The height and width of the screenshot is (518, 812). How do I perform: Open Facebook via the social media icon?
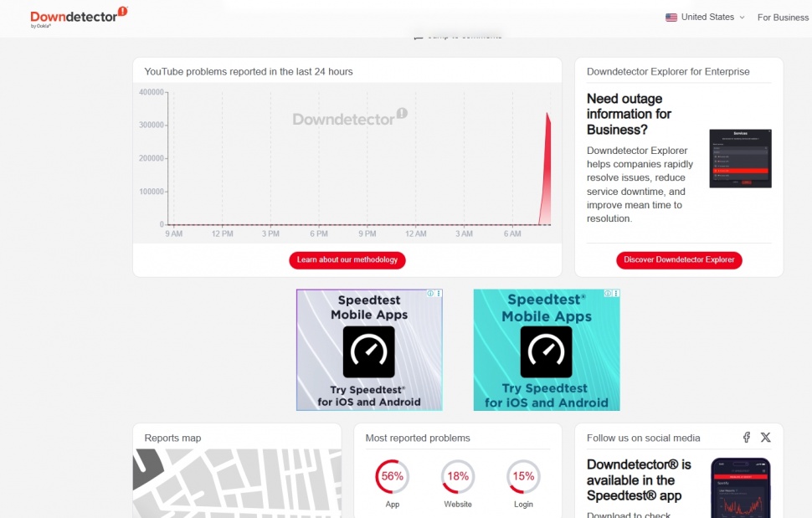[x=746, y=437]
